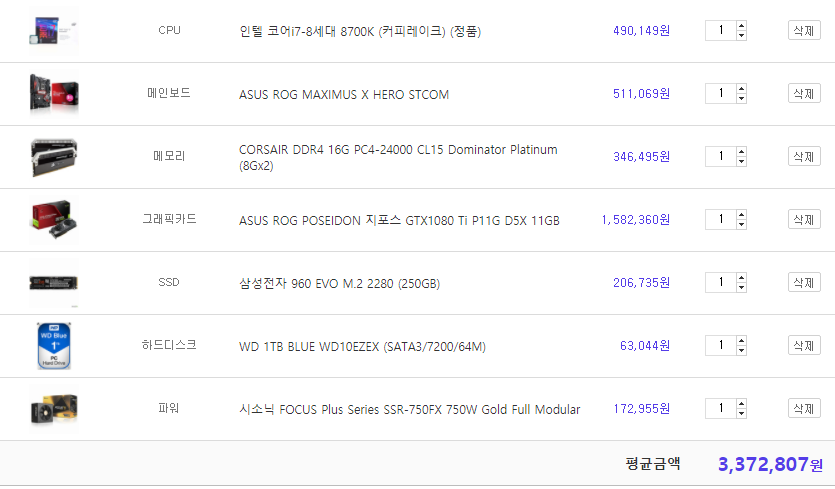Viewport: 835px width, 489px height.
Task: Open the 시소닉 FOCUS Plus 750W product link
Action: [410, 409]
